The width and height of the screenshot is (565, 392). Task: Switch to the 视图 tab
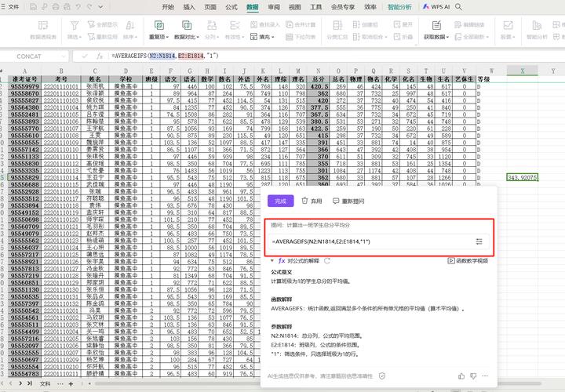click(295, 7)
